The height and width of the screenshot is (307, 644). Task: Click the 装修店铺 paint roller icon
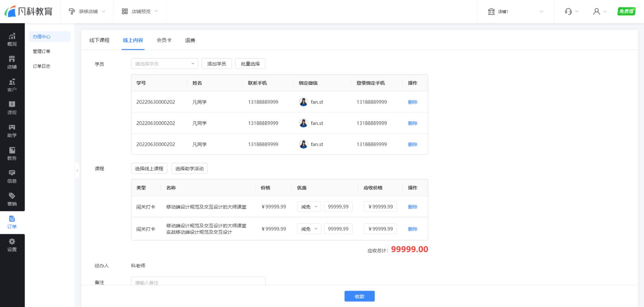(x=72, y=12)
